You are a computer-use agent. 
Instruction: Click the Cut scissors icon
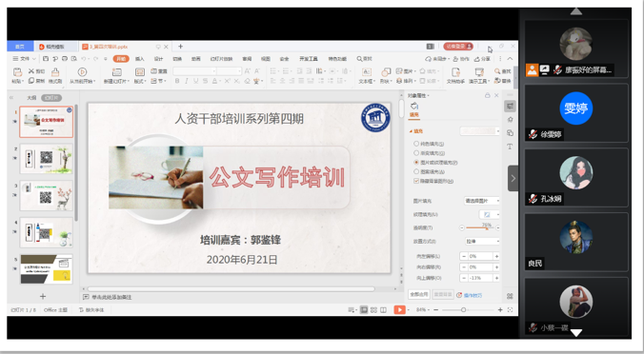click(31, 71)
